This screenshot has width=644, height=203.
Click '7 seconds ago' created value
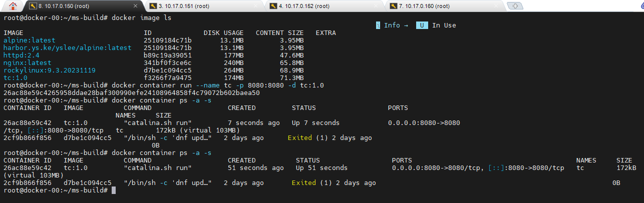click(x=254, y=122)
